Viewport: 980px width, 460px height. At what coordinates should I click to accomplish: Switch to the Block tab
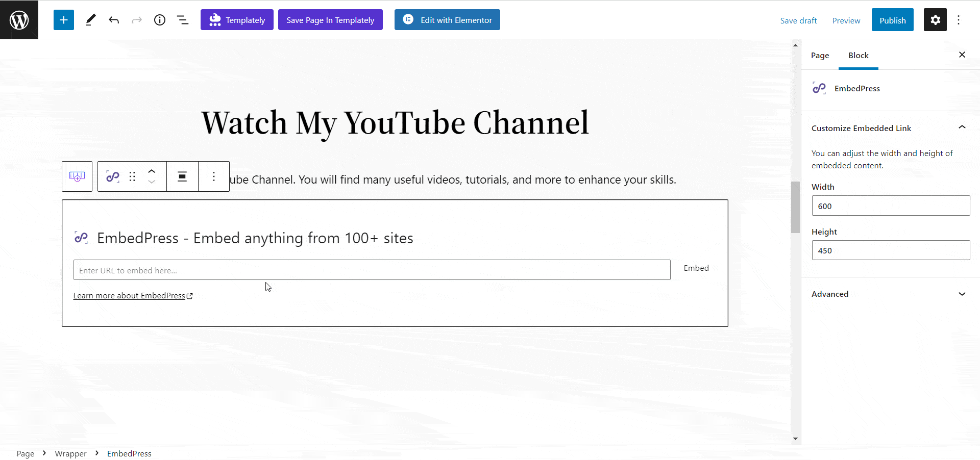click(858, 55)
